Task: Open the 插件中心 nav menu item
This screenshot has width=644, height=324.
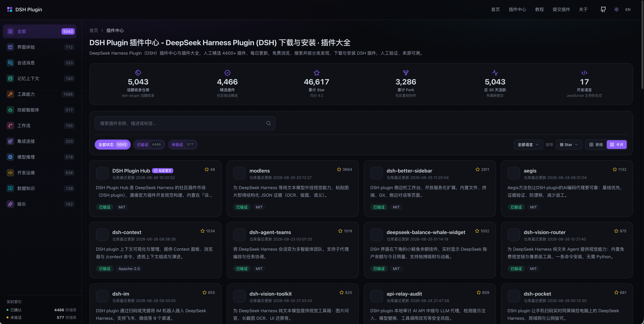Action: click(517, 10)
